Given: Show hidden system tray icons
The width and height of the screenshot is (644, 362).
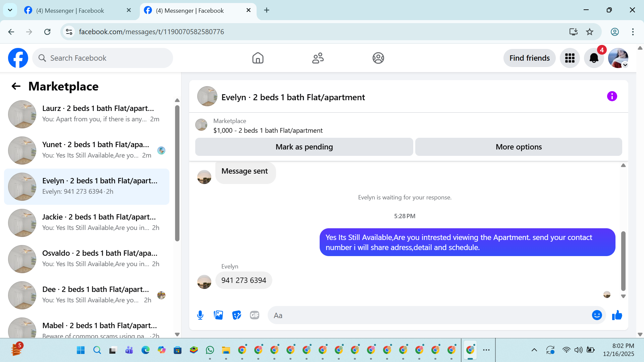Looking at the screenshot, I should [534, 350].
